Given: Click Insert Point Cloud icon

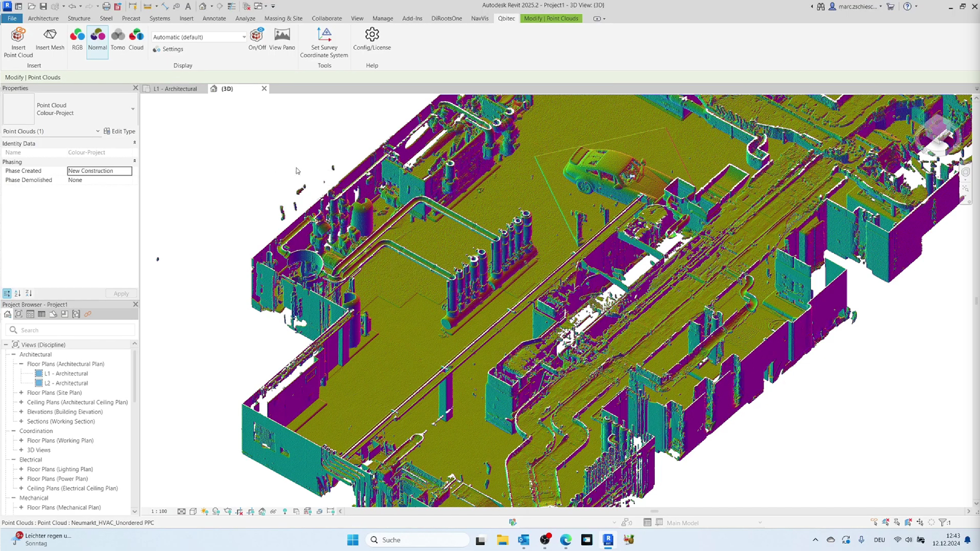Looking at the screenshot, I should pyautogui.click(x=18, y=42).
